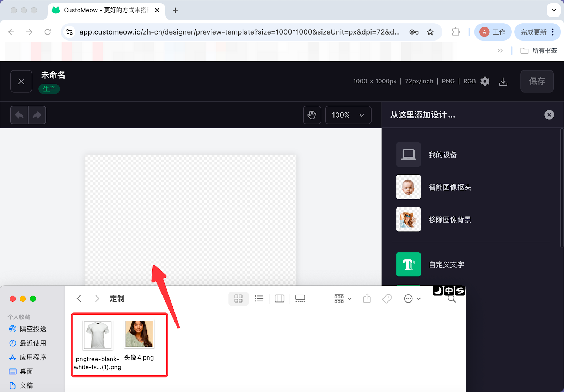Select the hand pan tool

pyautogui.click(x=312, y=115)
